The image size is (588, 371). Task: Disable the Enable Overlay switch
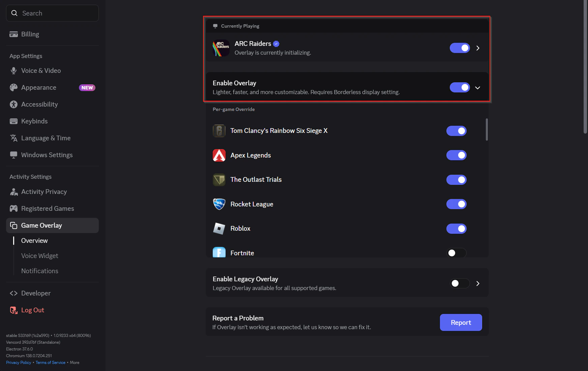[460, 87]
